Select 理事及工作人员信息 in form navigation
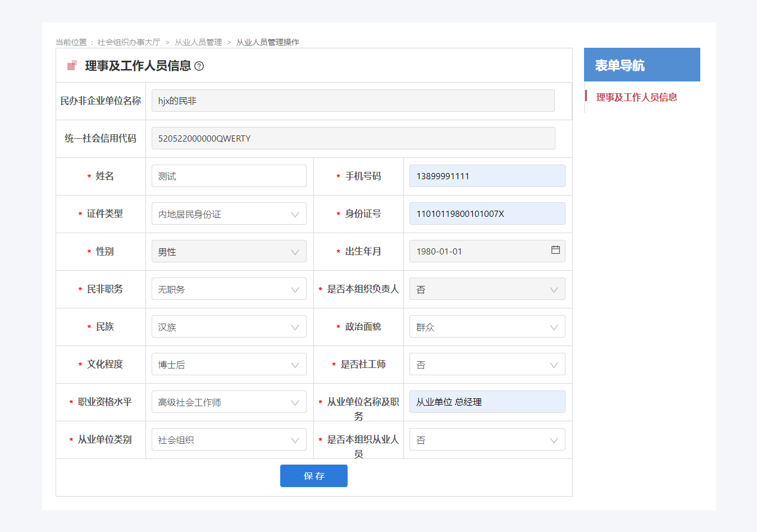 (636, 97)
